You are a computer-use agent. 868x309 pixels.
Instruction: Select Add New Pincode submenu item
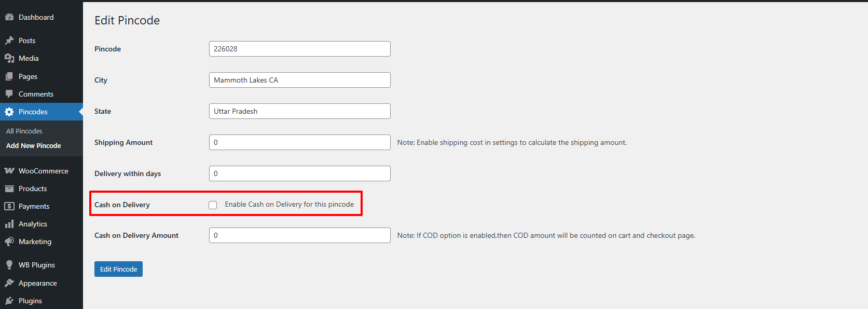34,145
